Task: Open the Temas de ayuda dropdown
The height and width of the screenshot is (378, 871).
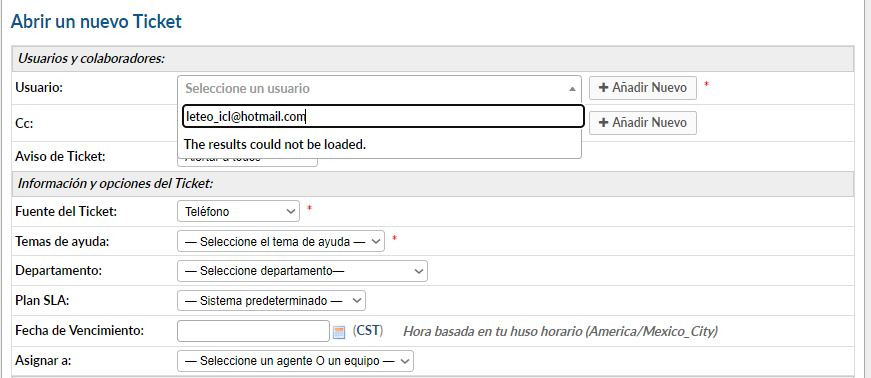Action: [281, 241]
